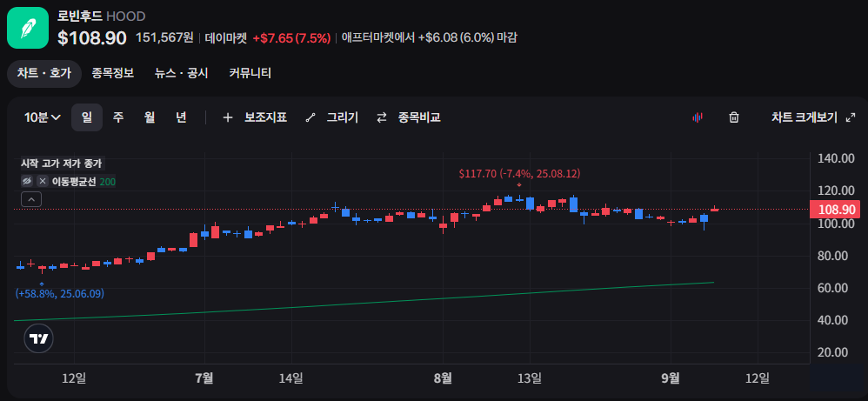Click the $108.90 stock price heading

(92, 37)
